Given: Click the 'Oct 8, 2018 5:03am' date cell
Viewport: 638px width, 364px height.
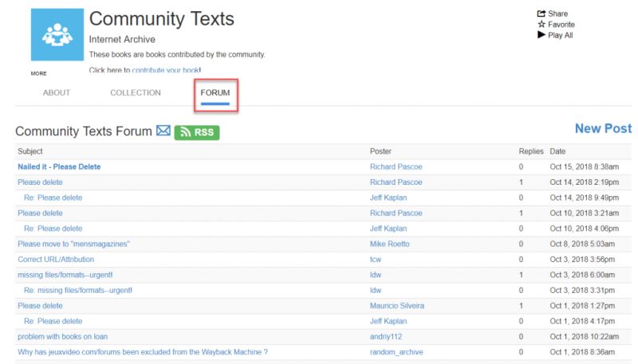Looking at the screenshot, I should pos(582,244).
